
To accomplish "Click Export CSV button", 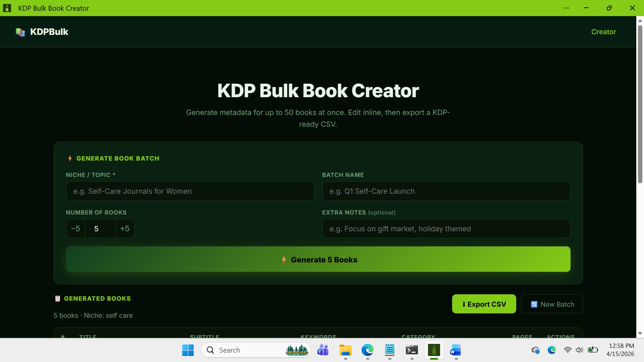I will (484, 304).
